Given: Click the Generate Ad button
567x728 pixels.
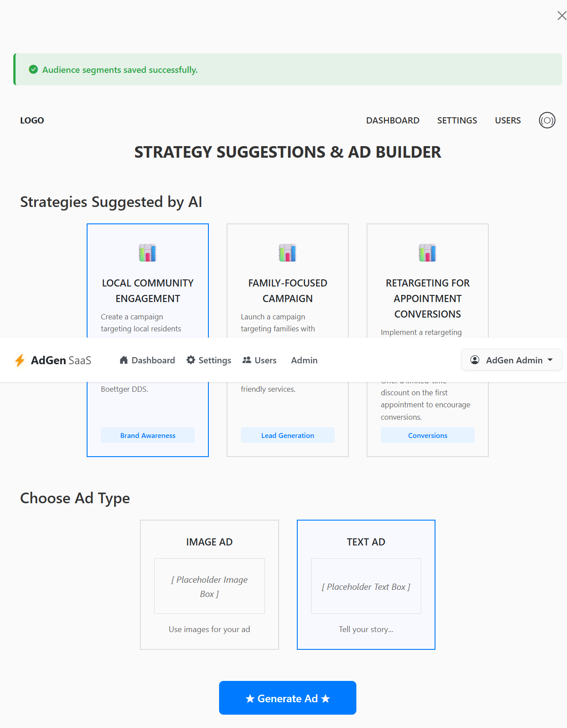Looking at the screenshot, I should tap(287, 698).
